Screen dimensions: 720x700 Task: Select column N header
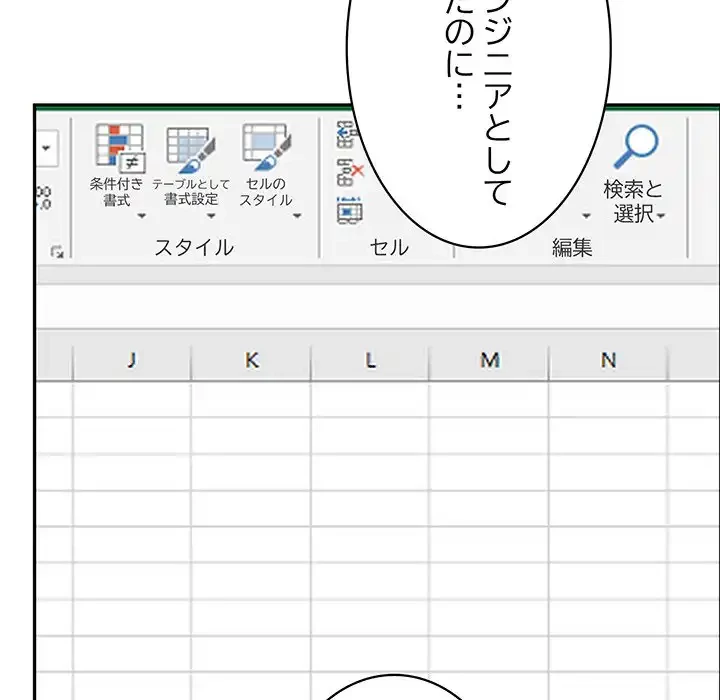point(608,361)
